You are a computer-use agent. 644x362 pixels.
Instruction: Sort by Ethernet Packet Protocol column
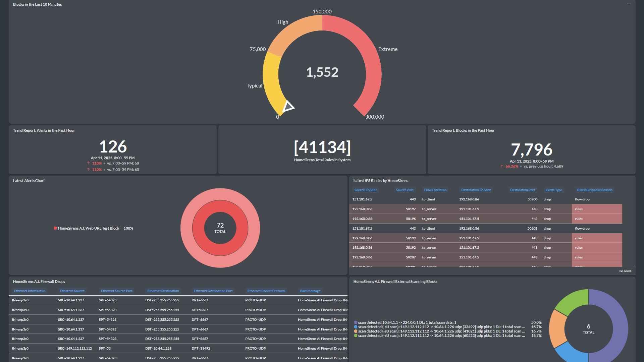266,291
